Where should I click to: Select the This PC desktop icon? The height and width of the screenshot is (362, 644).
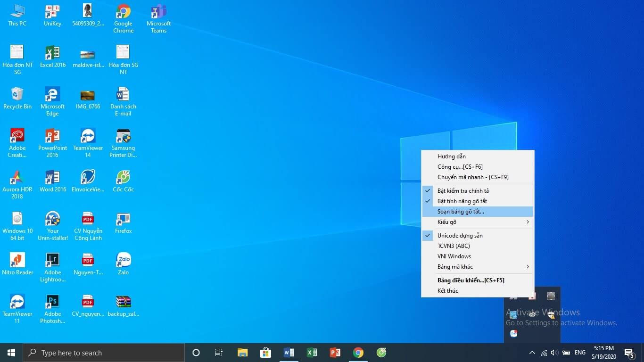click(x=17, y=16)
